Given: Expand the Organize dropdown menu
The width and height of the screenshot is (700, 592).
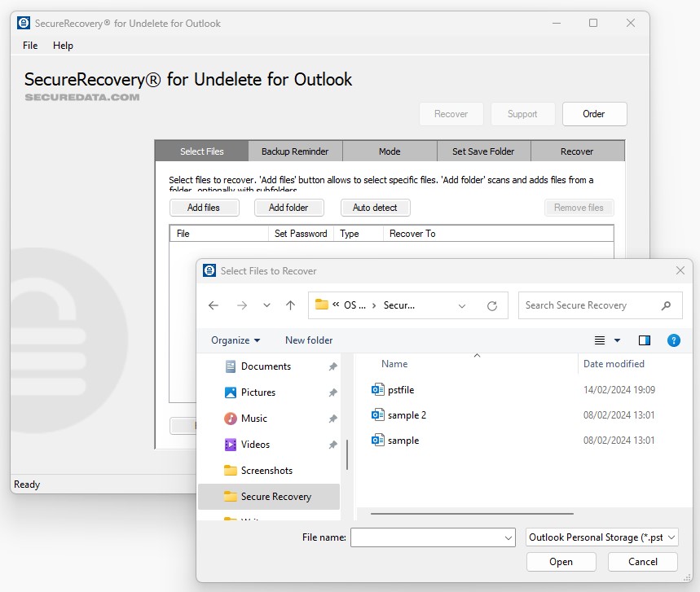Looking at the screenshot, I should (x=236, y=340).
